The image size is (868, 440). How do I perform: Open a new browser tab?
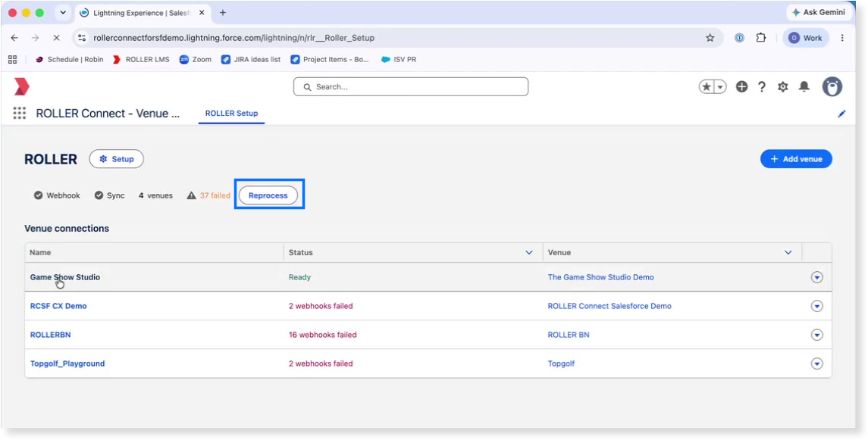point(223,13)
